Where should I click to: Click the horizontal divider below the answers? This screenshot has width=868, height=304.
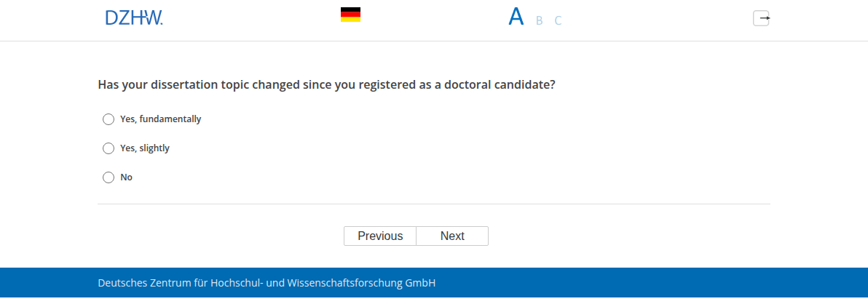click(x=434, y=204)
